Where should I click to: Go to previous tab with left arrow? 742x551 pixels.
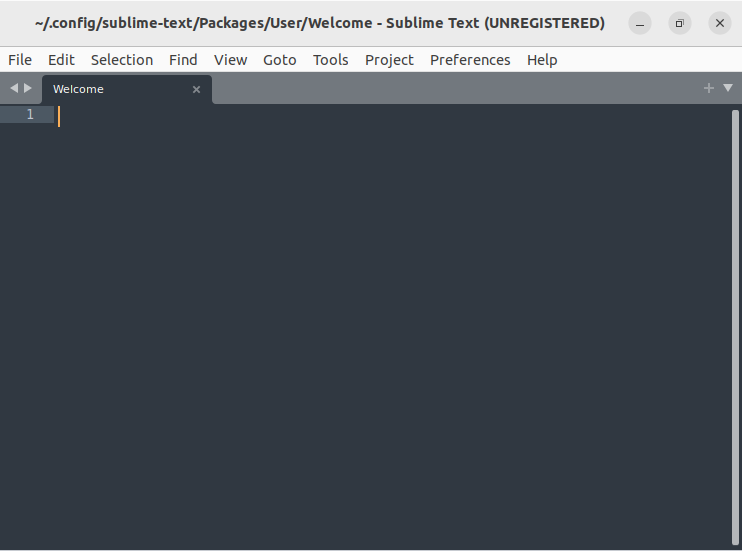[x=14, y=88]
